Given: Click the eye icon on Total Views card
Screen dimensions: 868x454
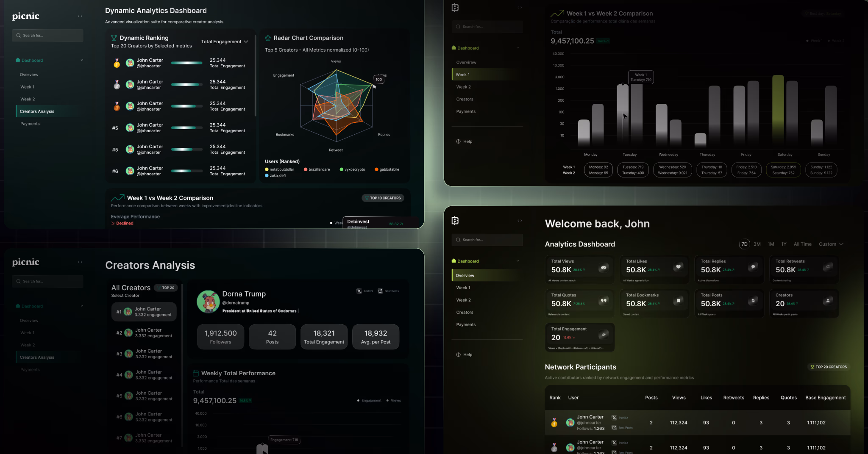Looking at the screenshot, I should (x=604, y=267).
